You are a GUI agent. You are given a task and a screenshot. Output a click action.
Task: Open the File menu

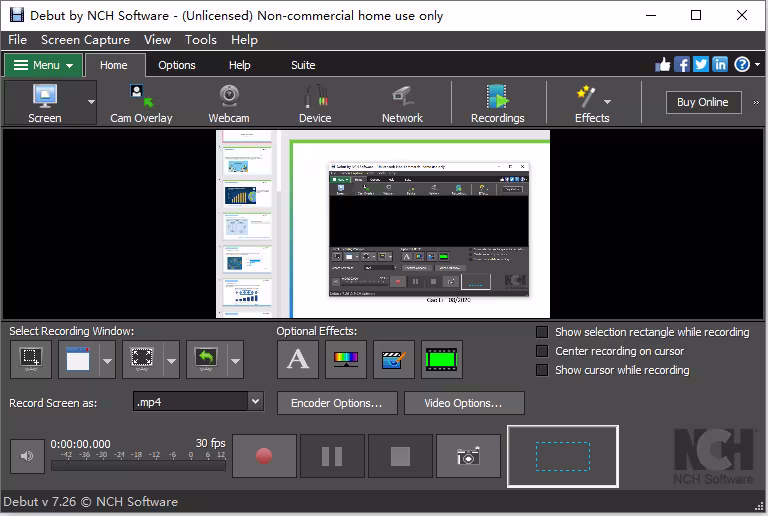point(17,40)
